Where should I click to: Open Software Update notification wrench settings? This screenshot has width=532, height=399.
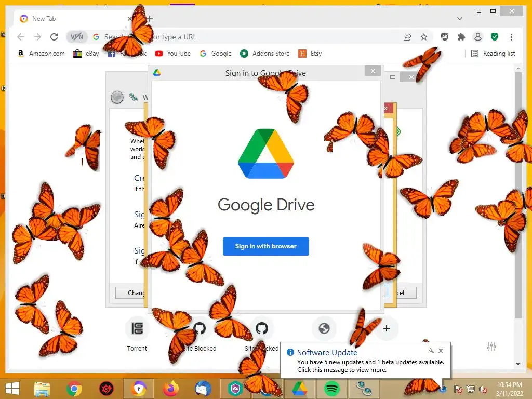tap(431, 351)
